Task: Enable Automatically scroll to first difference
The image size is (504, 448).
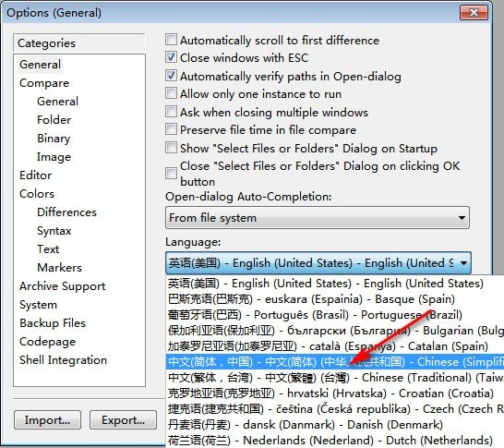Action: point(171,40)
